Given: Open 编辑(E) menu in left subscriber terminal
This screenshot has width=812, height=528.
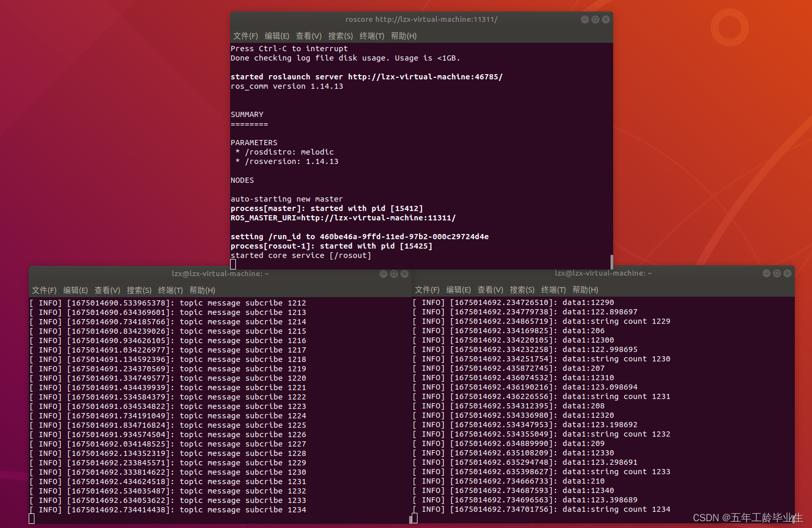Looking at the screenshot, I should click(75, 290).
